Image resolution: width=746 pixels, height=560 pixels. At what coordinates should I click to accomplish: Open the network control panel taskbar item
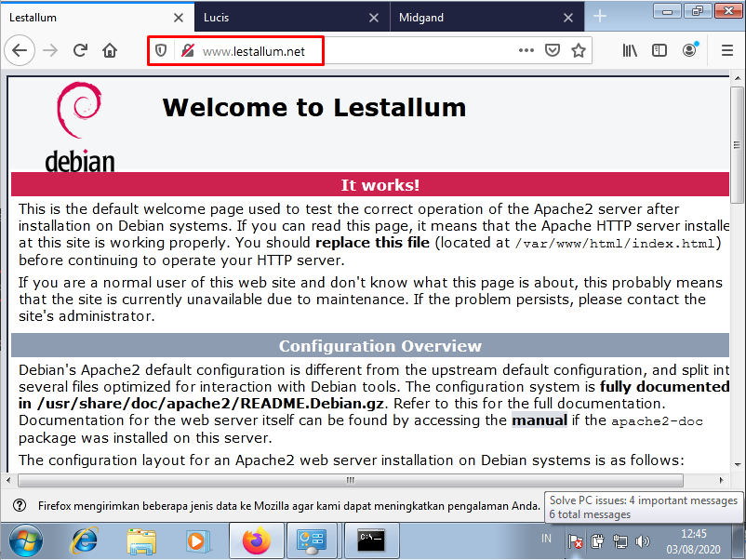click(x=312, y=541)
